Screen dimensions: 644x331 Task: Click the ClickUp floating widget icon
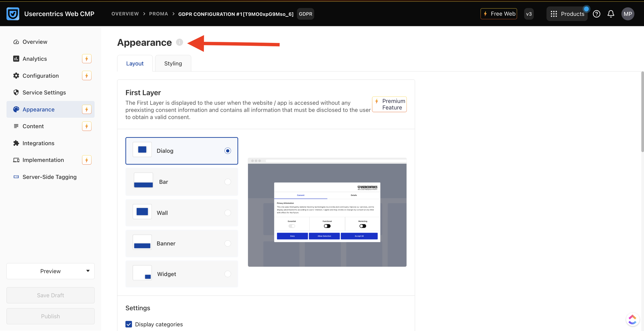tap(633, 319)
